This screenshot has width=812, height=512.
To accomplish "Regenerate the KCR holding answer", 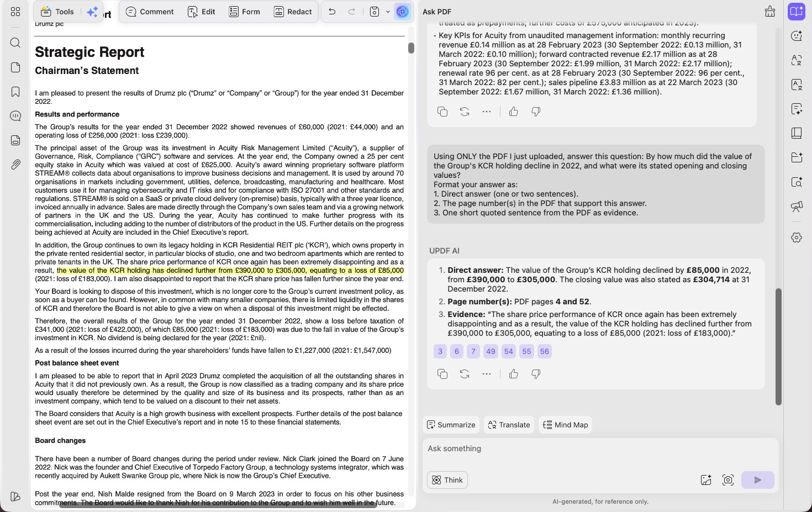I will click(x=465, y=374).
